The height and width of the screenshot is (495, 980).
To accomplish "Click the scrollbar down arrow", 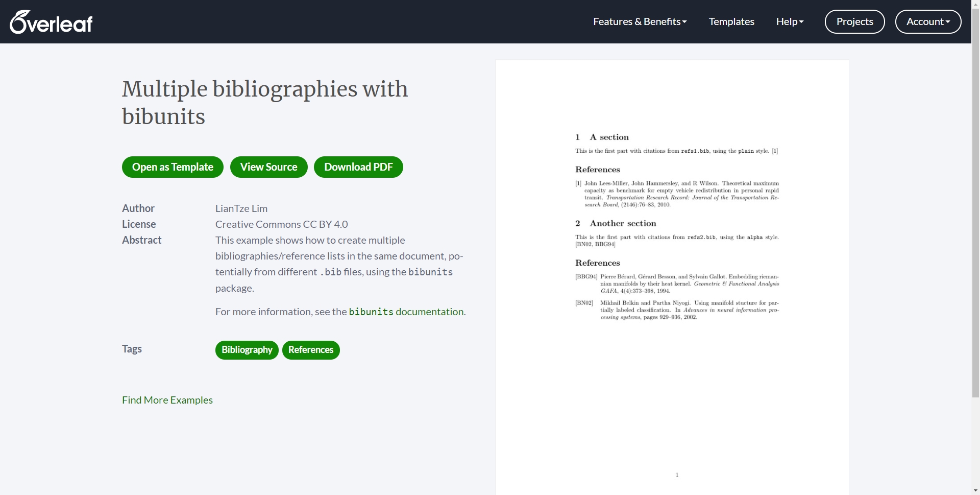I will [975, 491].
